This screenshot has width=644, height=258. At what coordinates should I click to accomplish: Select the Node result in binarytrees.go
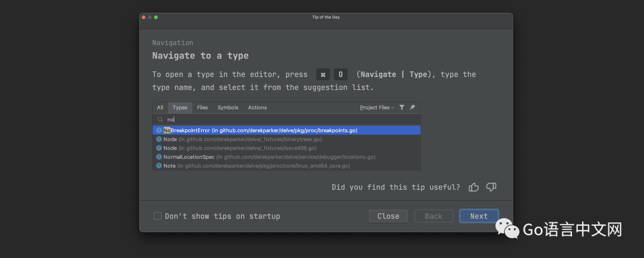(239, 139)
